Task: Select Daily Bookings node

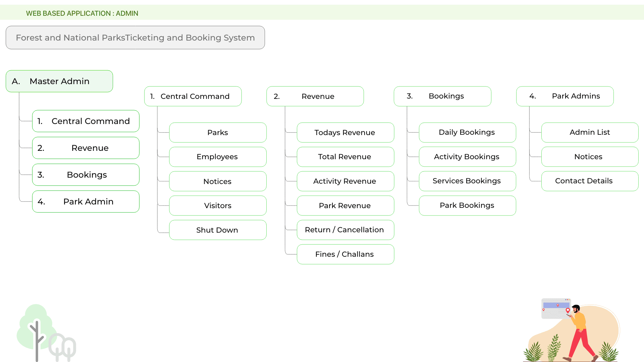Action: 467,132
